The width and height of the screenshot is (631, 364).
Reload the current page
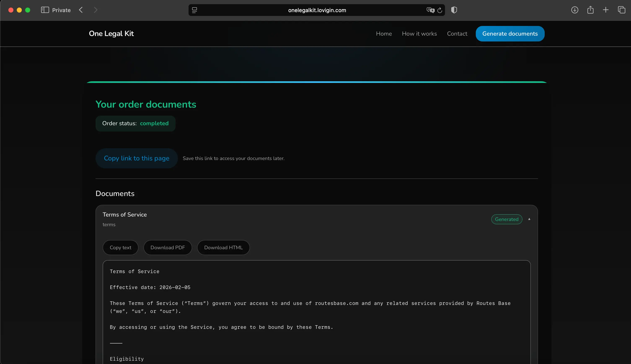[440, 10]
